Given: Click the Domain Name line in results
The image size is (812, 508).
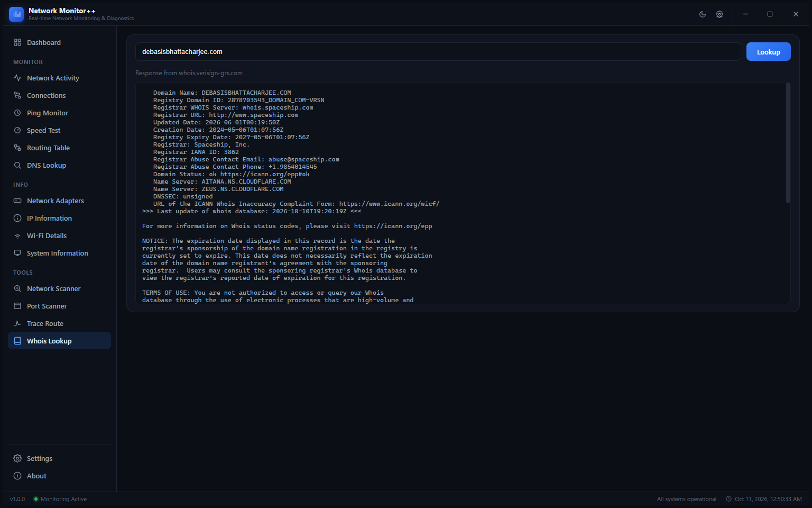Looking at the screenshot, I should (x=222, y=93).
